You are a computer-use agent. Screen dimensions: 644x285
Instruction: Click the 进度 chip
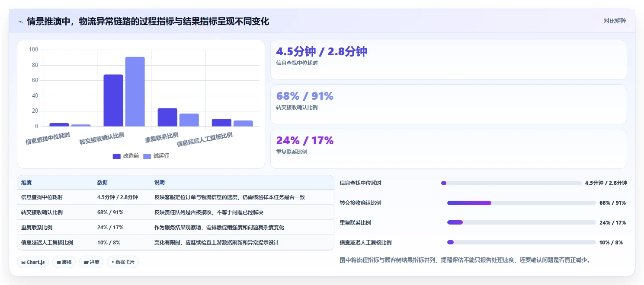tap(91, 262)
